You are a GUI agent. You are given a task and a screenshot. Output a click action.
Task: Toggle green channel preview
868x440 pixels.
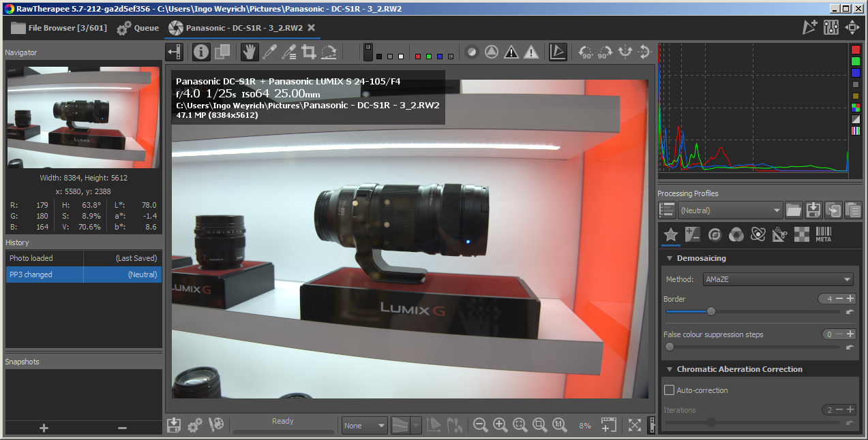tap(429, 57)
